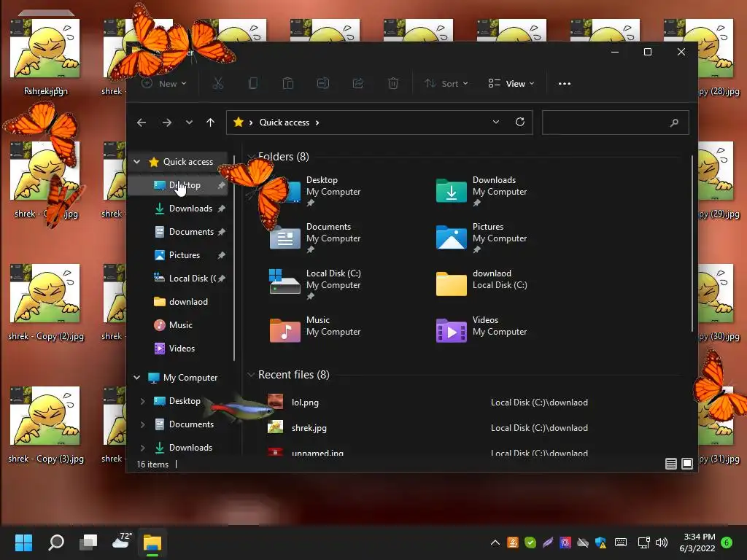Open Task View on taskbar
The height and width of the screenshot is (560, 747).
(88, 542)
